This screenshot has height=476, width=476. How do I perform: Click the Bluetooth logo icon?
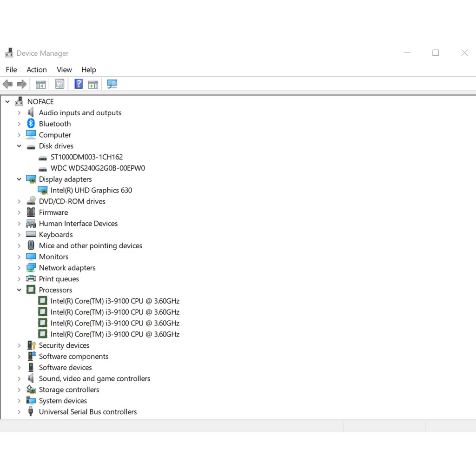tap(31, 124)
